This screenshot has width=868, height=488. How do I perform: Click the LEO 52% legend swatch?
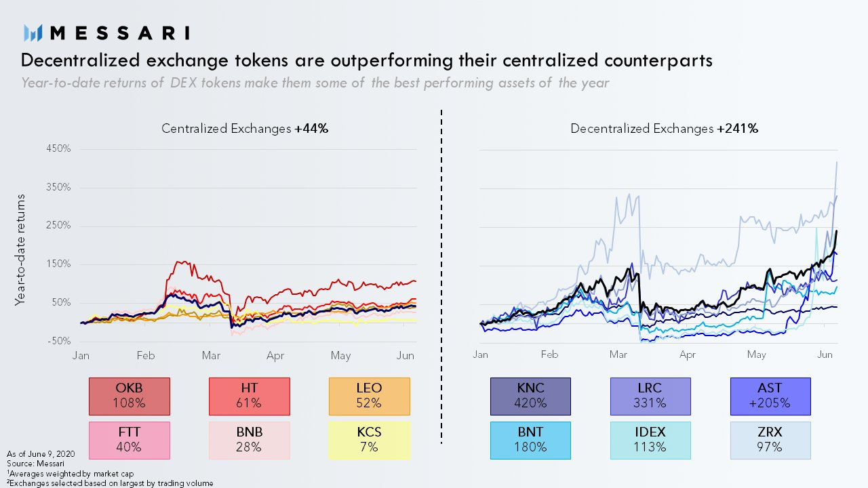tap(370, 396)
